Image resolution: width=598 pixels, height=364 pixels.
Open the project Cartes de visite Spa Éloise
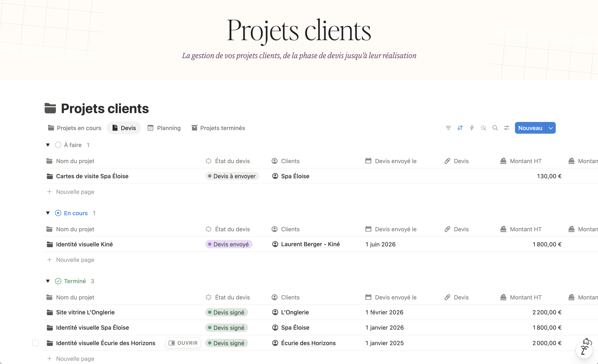(x=92, y=176)
